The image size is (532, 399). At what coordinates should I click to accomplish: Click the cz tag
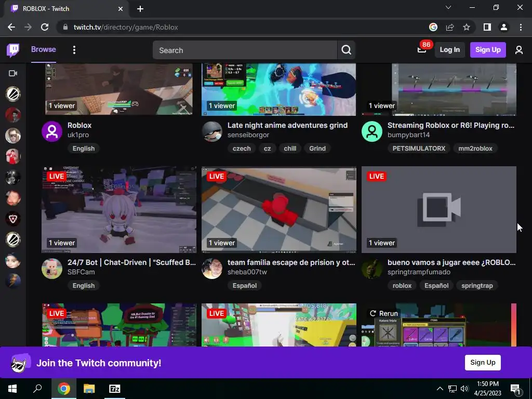click(268, 148)
